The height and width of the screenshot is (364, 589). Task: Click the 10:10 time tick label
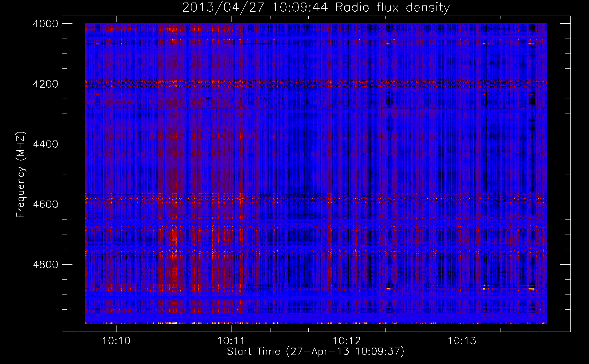coord(116,341)
